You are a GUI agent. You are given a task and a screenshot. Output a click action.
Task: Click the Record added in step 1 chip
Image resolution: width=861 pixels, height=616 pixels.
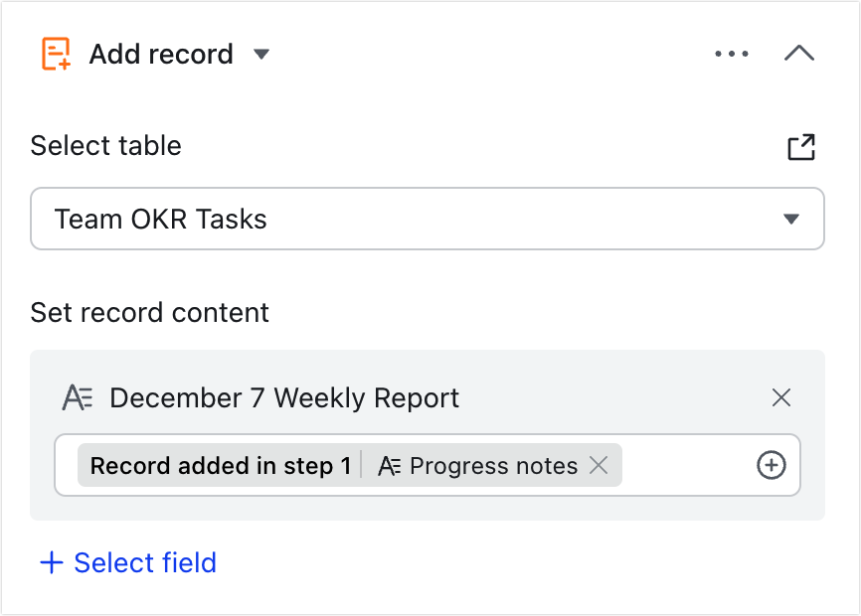[x=220, y=466]
